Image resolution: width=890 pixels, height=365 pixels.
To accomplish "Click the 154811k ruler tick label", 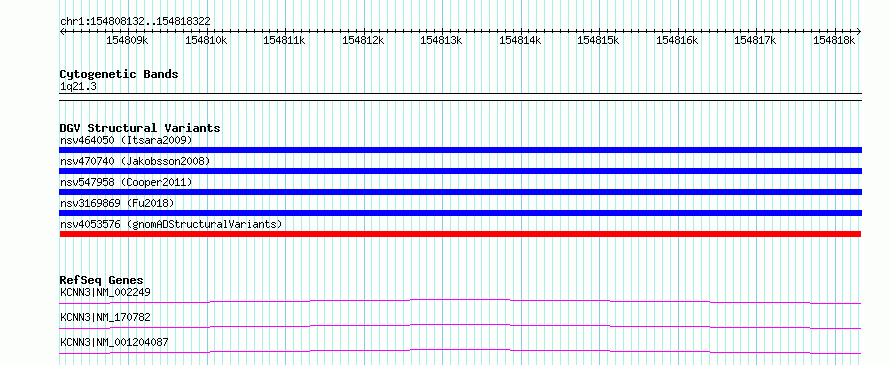I will (284, 40).
